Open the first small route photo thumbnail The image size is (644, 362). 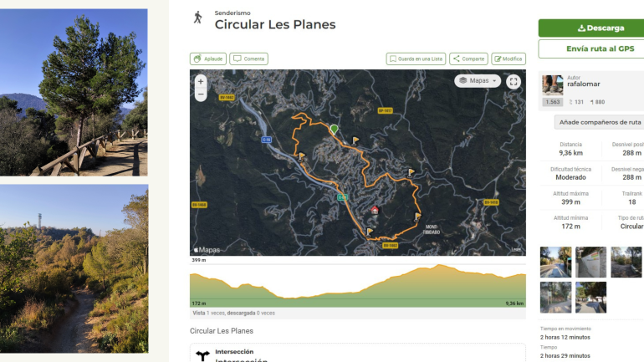[x=555, y=262]
